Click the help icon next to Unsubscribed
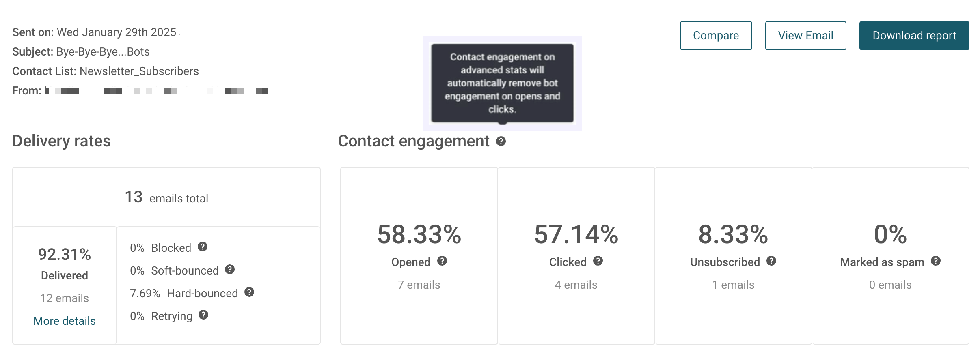980x356 pixels. point(771,261)
